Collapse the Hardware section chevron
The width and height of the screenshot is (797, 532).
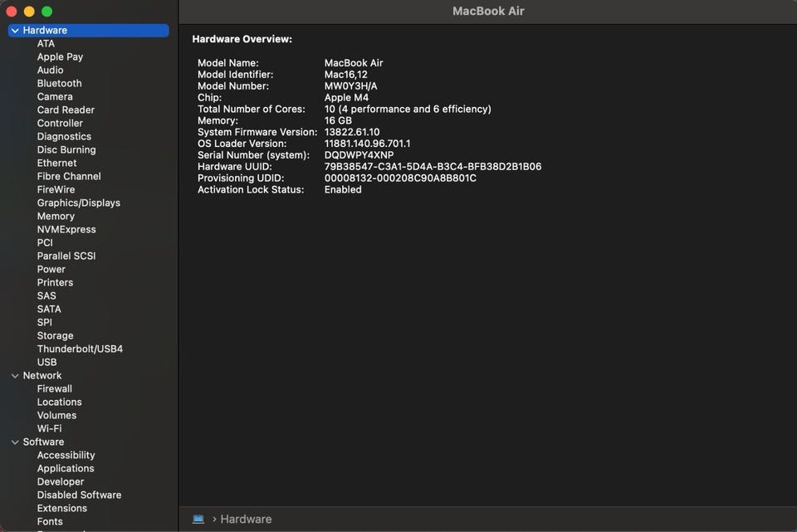point(15,31)
